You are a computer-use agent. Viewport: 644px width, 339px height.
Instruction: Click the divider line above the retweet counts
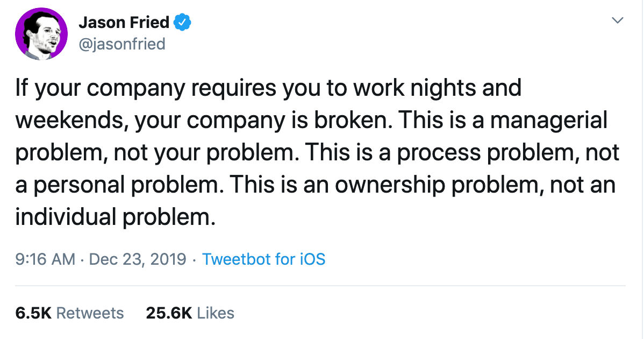click(x=320, y=286)
